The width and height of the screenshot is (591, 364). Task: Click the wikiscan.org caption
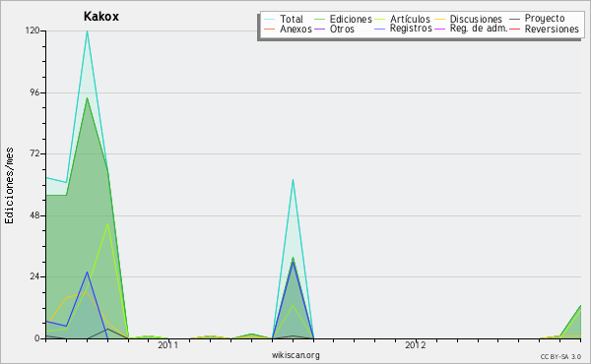[295, 355]
